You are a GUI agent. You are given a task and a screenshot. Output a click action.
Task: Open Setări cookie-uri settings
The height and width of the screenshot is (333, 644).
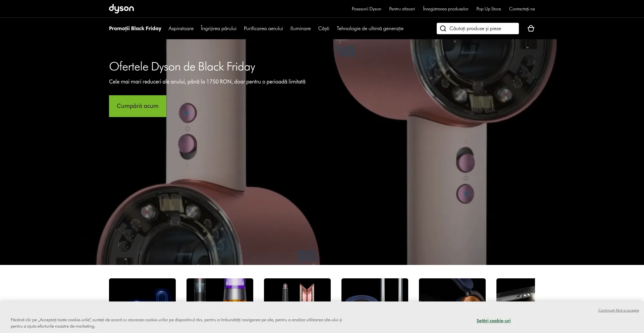pyautogui.click(x=493, y=321)
